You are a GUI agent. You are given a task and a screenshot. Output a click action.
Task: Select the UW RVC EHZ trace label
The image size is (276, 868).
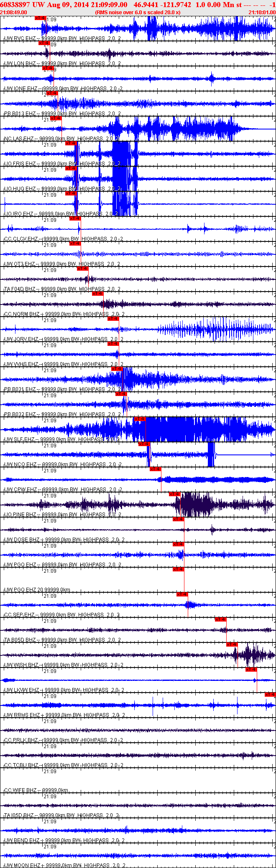click(x=62, y=38)
